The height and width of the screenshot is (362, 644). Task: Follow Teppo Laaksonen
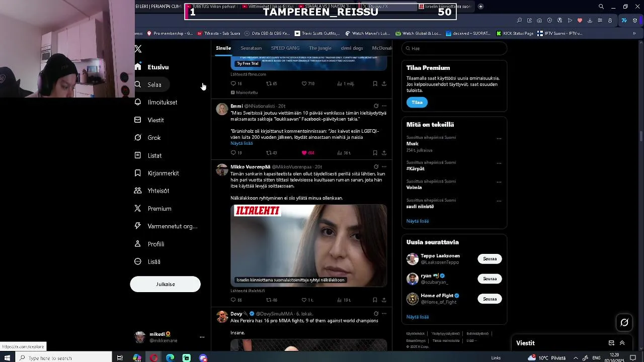tap(490, 259)
